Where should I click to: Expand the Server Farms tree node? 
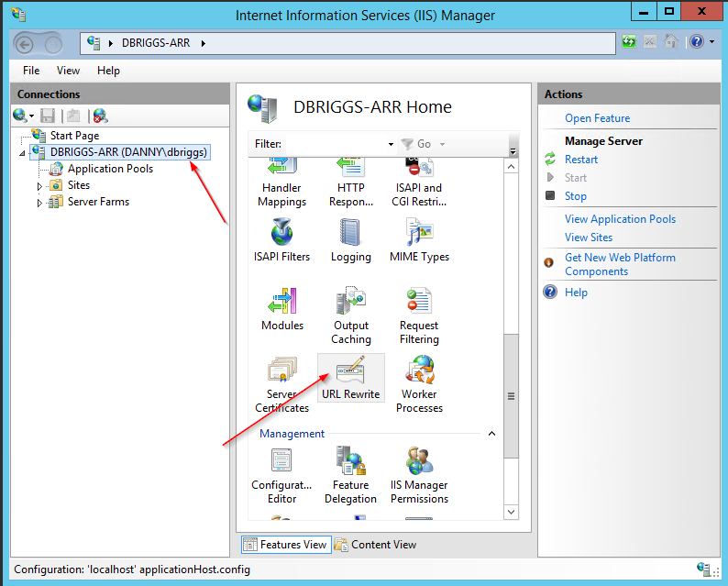pos(39,203)
